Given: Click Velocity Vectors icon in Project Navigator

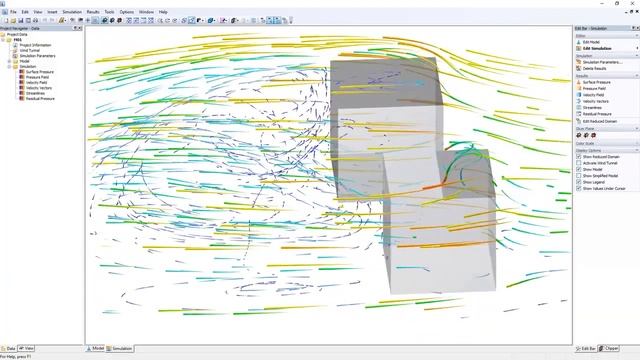Looking at the screenshot, I should (22, 88).
